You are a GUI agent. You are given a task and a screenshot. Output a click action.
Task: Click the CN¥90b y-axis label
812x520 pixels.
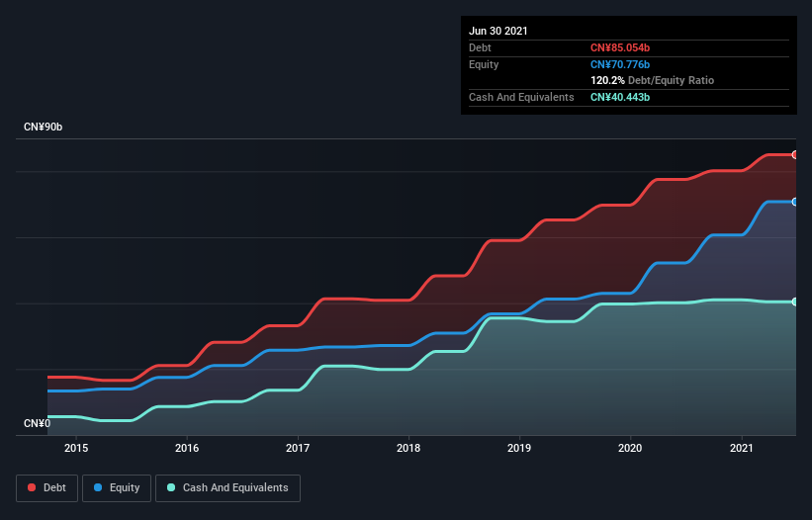pyautogui.click(x=43, y=127)
